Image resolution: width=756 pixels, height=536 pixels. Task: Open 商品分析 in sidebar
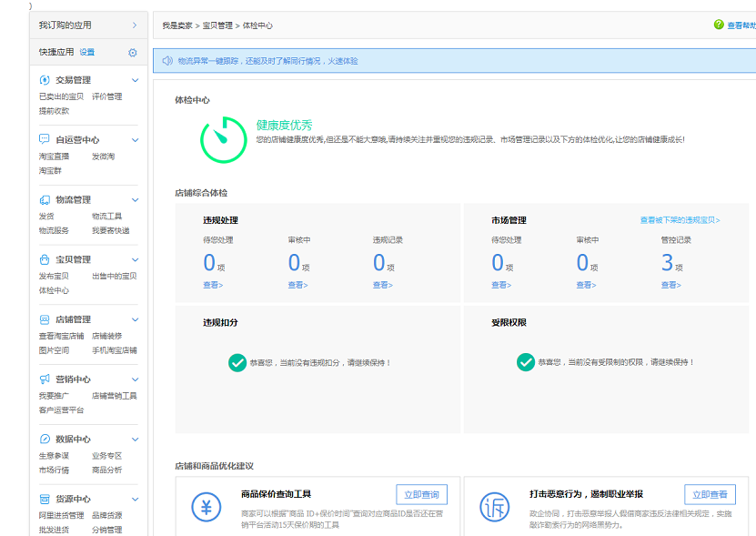(x=107, y=470)
